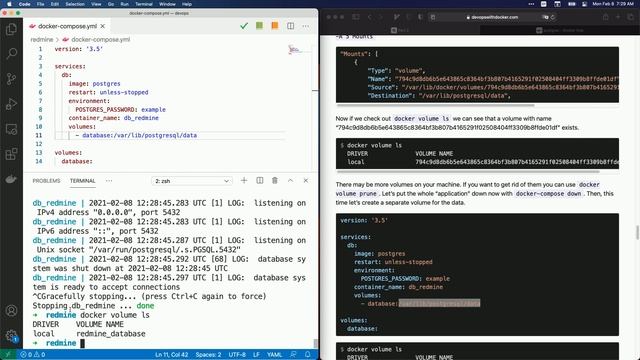Click the remote window status bar icon
This screenshot has height=360, width=640.
pyautogui.click(x=8, y=355)
